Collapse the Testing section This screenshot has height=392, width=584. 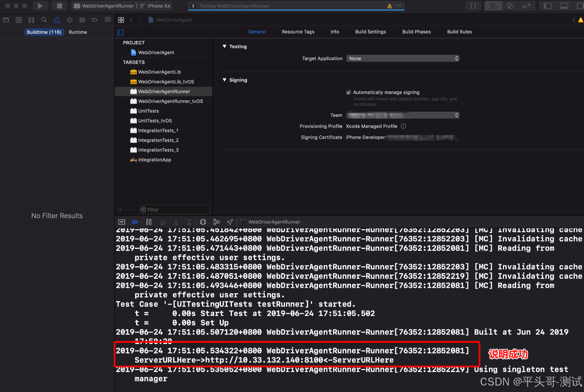225,46
